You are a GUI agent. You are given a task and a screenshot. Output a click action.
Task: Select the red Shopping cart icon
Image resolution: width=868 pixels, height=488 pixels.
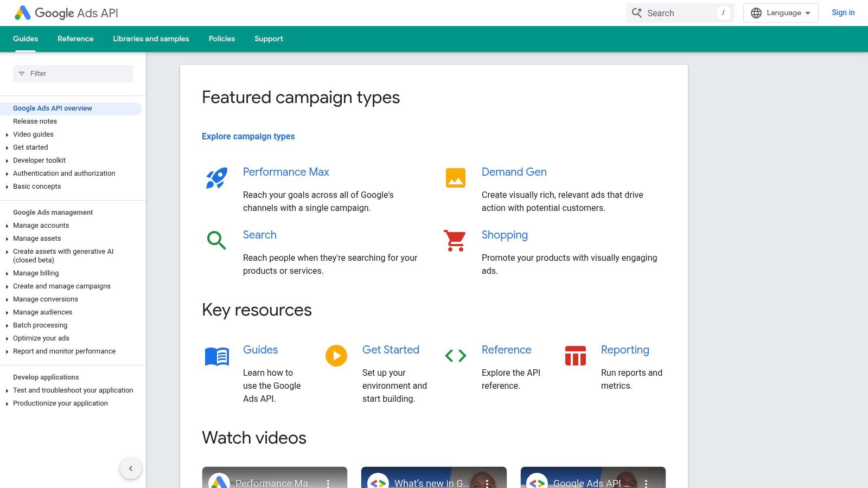(x=455, y=240)
